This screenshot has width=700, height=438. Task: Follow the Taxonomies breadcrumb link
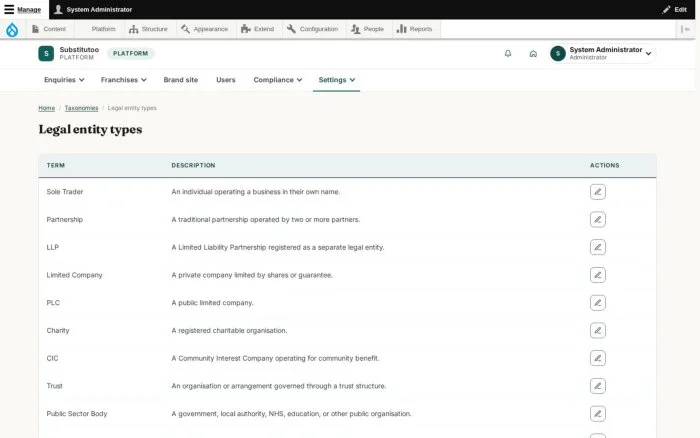coord(81,108)
